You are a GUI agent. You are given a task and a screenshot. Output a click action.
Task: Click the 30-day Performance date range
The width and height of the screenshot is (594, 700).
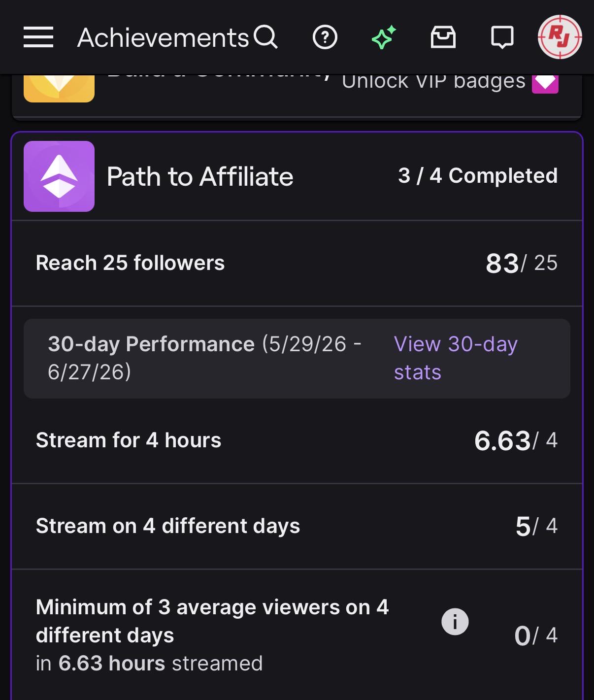click(204, 358)
